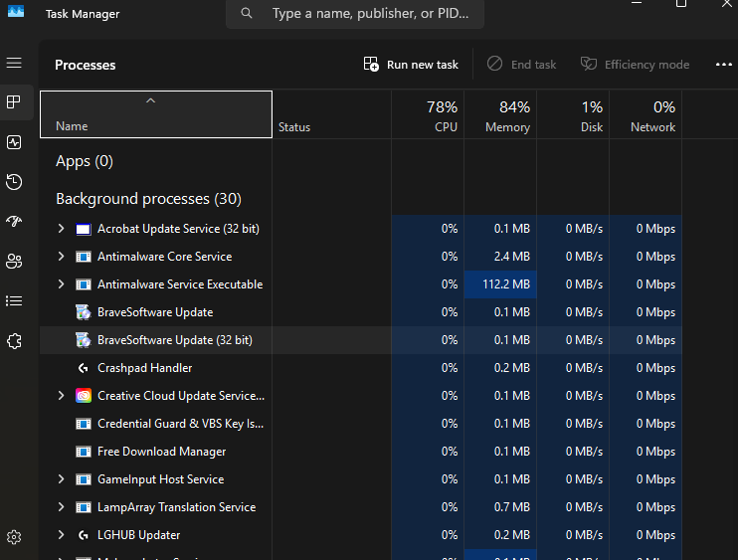Open the App history sidebar page
The image size is (738, 560).
click(14, 182)
